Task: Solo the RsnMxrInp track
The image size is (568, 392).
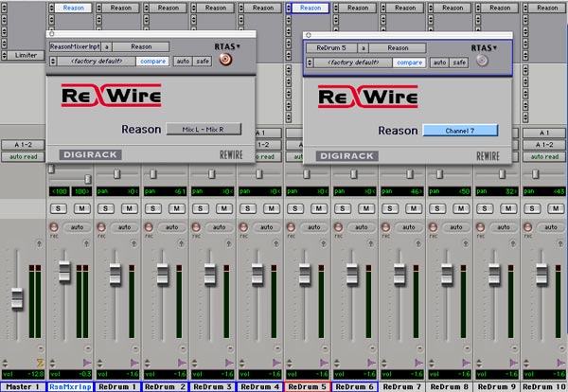Action: (59, 208)
